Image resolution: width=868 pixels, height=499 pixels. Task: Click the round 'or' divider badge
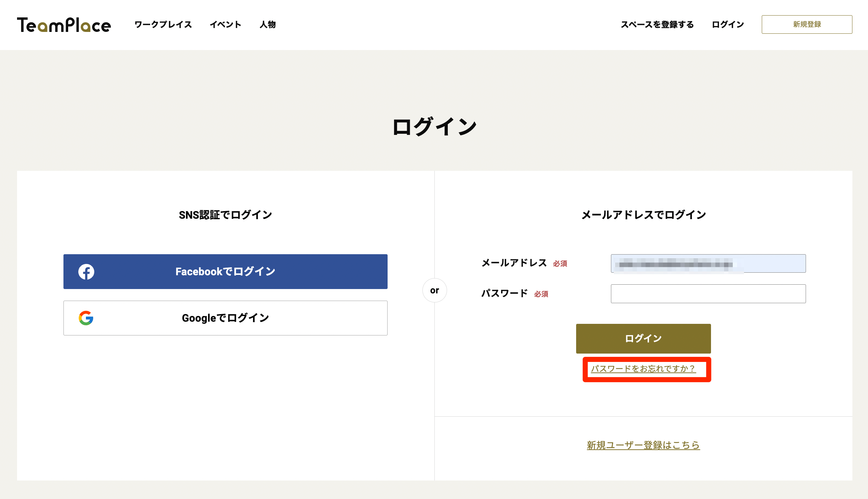coord(434,290)
